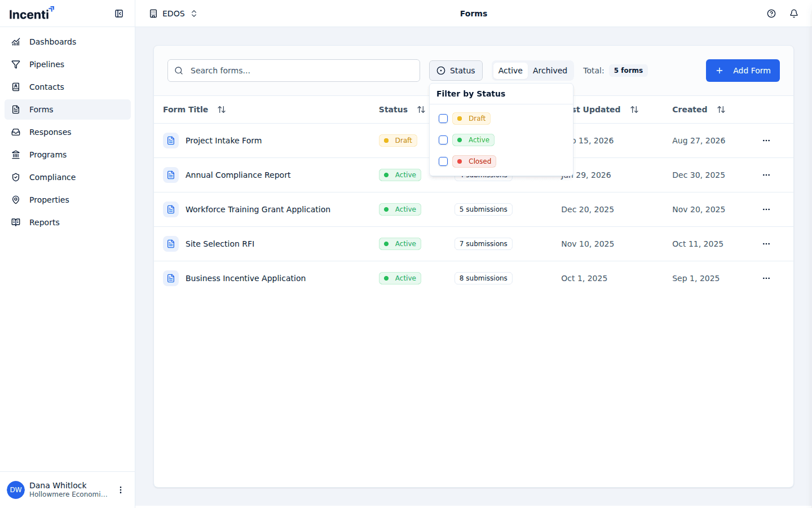This screenshot has height=508, width=812.
Task: Open Site Selection RFI form
Action: click(220, 244)
